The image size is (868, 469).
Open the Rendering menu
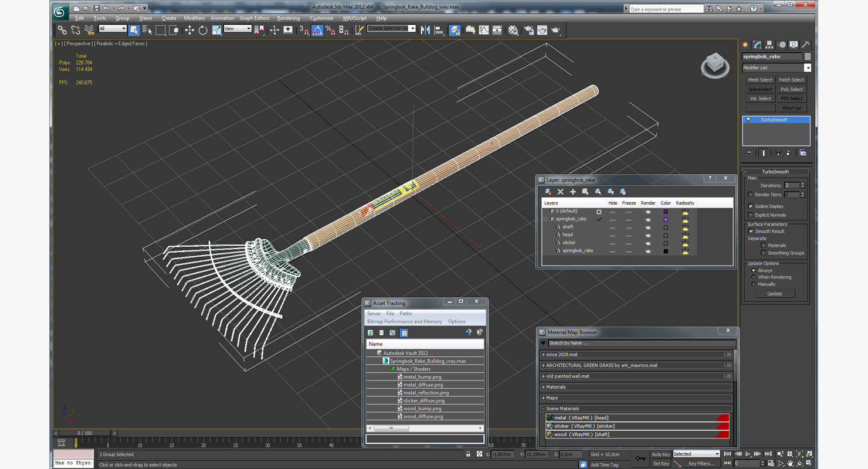[289, 18]
